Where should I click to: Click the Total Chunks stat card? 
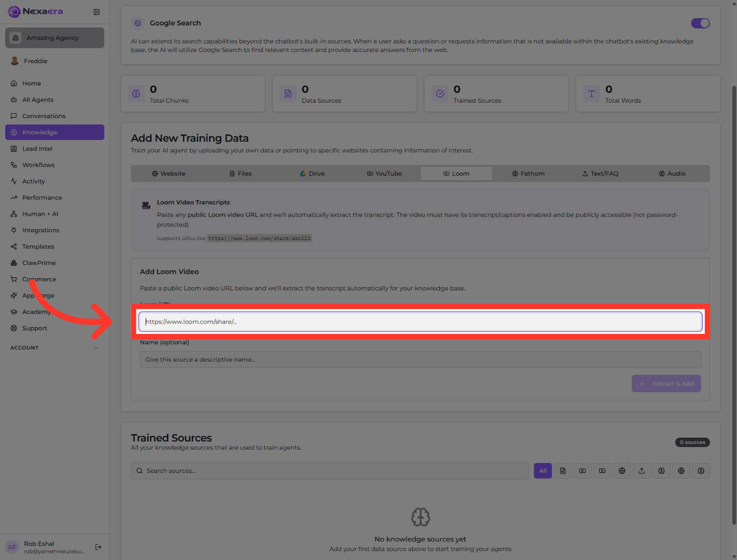(x=193, y=94)
